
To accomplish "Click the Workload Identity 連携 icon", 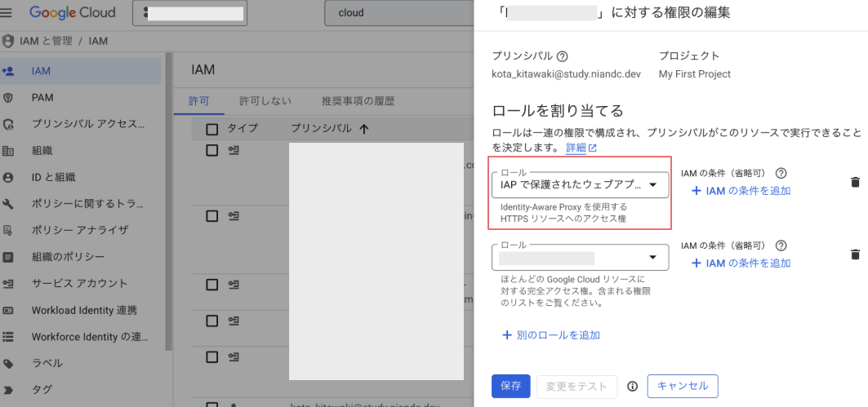I will coord(7,310).
